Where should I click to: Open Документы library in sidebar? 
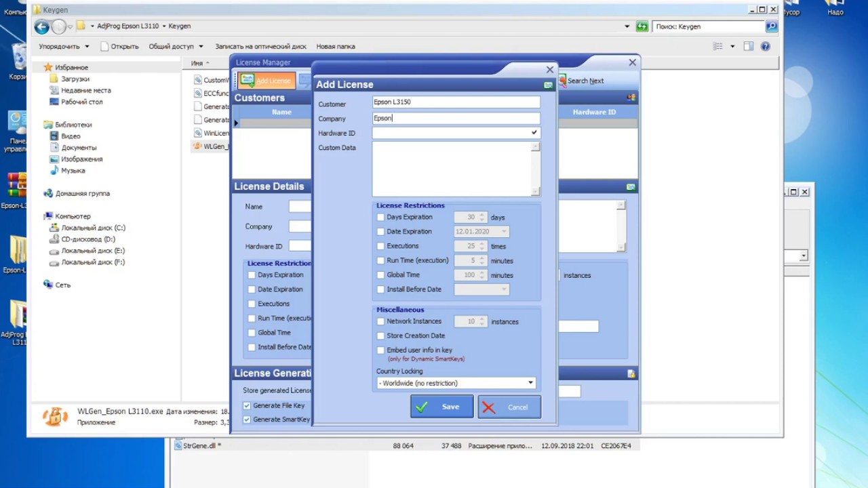[73, 148]
